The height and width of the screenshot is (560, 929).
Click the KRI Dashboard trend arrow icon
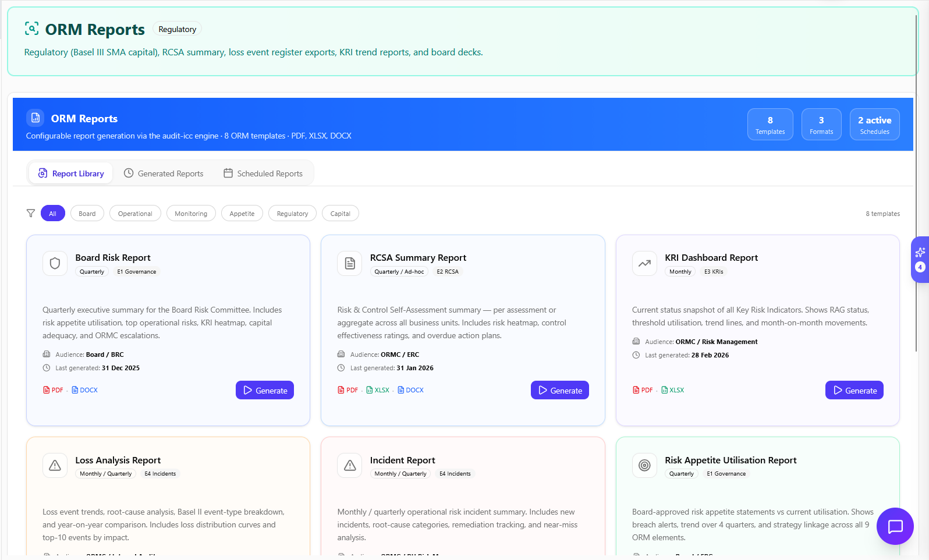[x=644, y=264]
